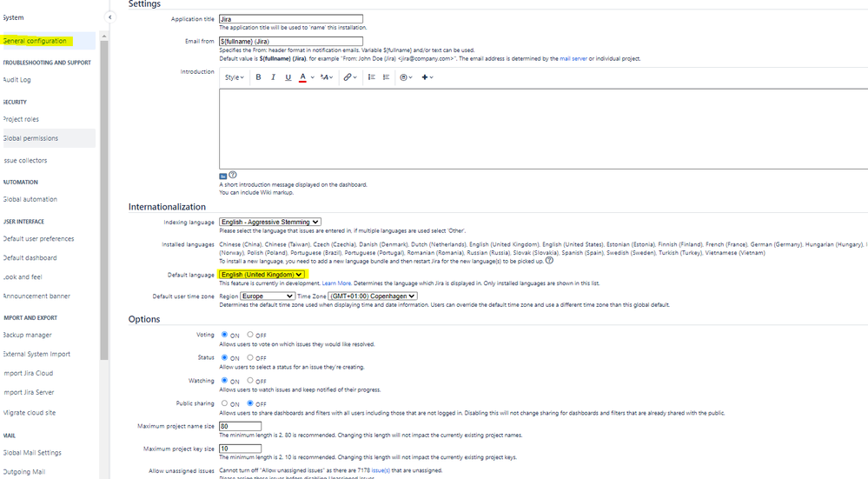Open the Time Zone dropdown
The width and height of the screenshot is (868, 479).
(373, 296)
